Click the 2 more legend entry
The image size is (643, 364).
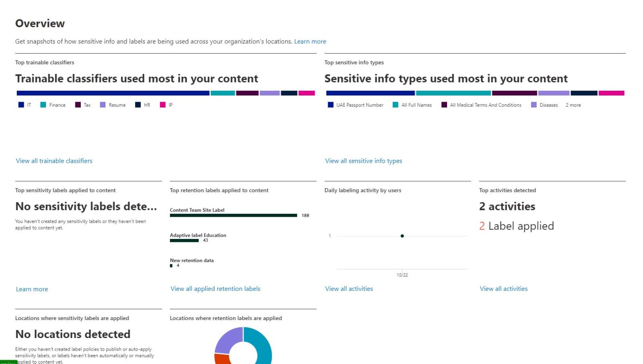[573, 105]
